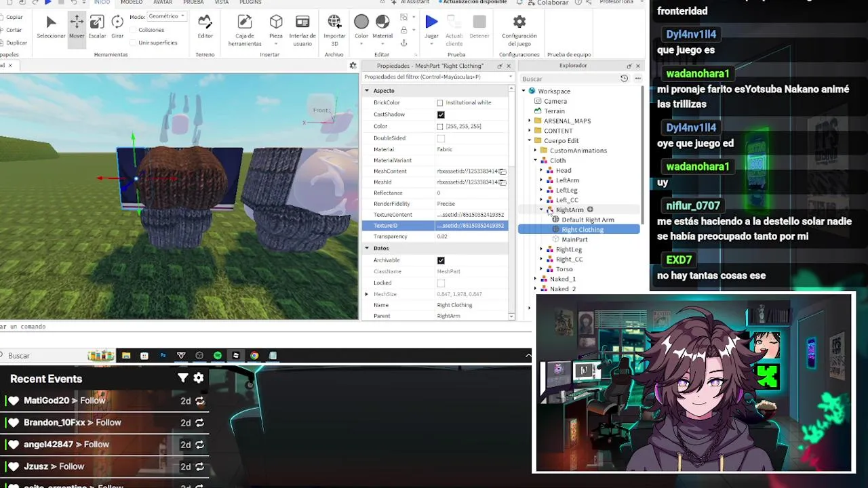The height and width of the screenshot is (488, 868).
Task: Switch to the VISTA ribbon tab
Action: [x=222, y=3]
